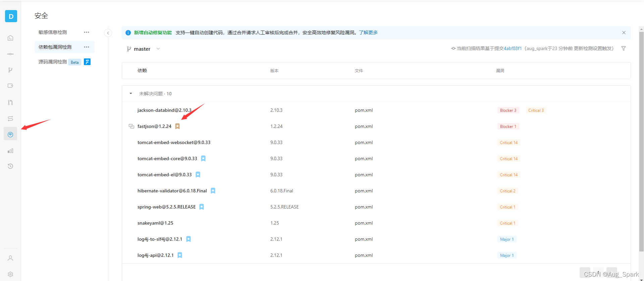Click the Critical 2 tag for hibernate-validator
The height and width of the screenshot is (281, 644).
[507, 191]
